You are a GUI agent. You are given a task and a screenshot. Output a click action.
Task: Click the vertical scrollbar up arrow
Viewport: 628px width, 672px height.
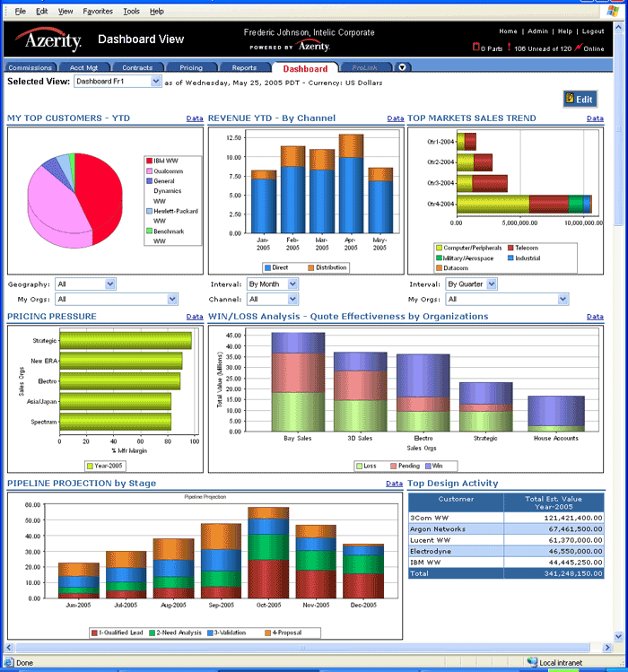[618, 27]
